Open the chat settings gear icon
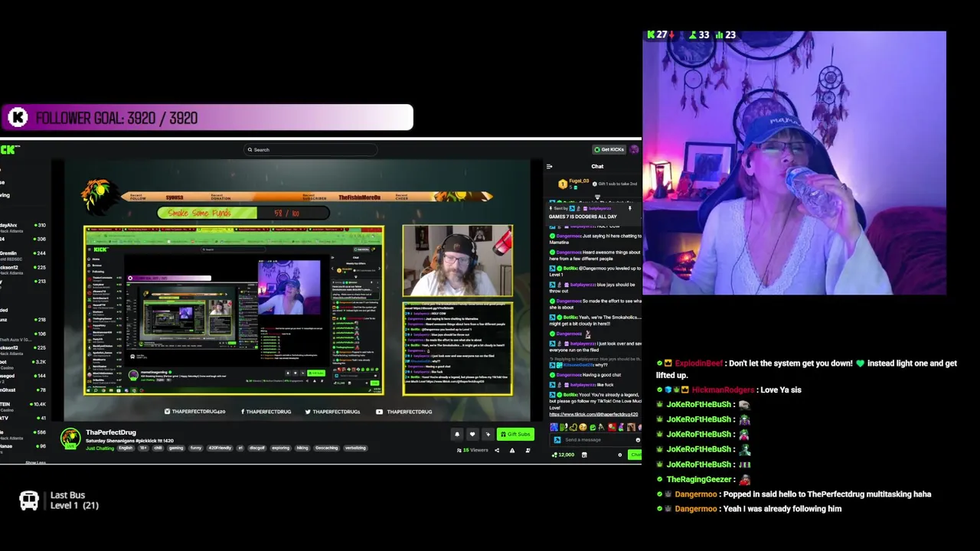Image resolution: width=980 pixels, height=551 pixels. coord(620,455)
